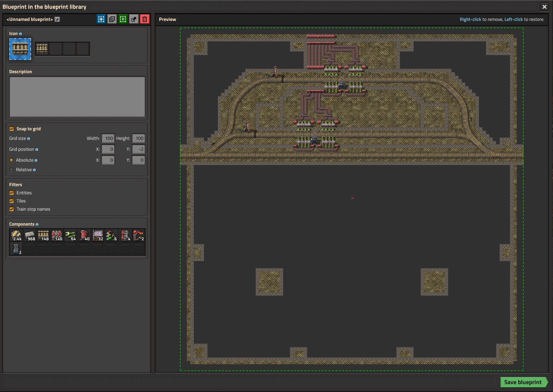The image size is (553, 392).
Task: Click the red flag marker in preview
Action: (353, 198)
